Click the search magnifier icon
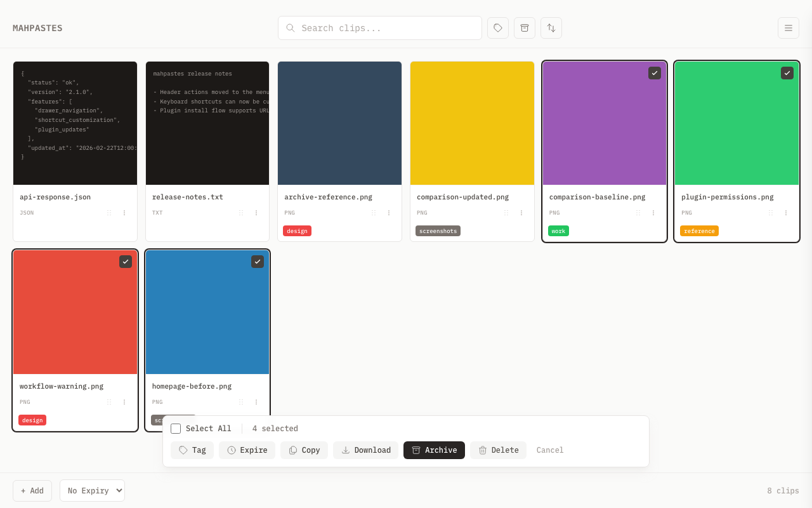This screenshot has height=508, width=812. [290, 28]
